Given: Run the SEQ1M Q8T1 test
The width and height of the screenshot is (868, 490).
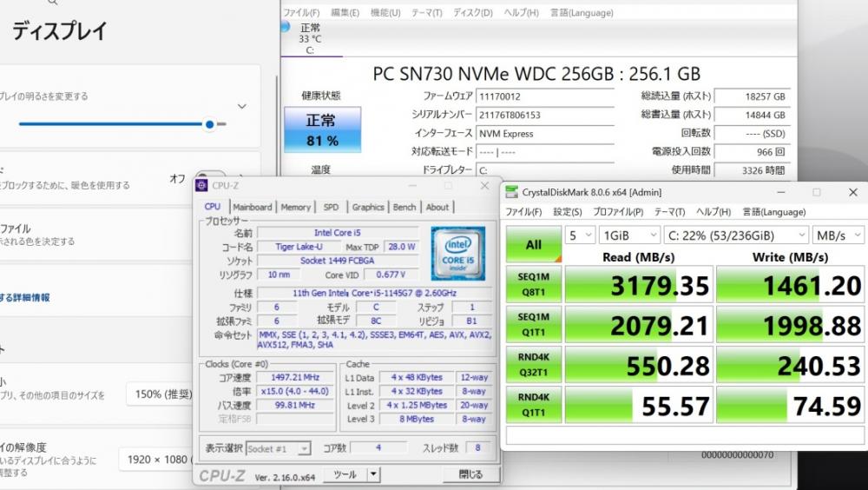Looking at the screenshot, I should 534,284.
